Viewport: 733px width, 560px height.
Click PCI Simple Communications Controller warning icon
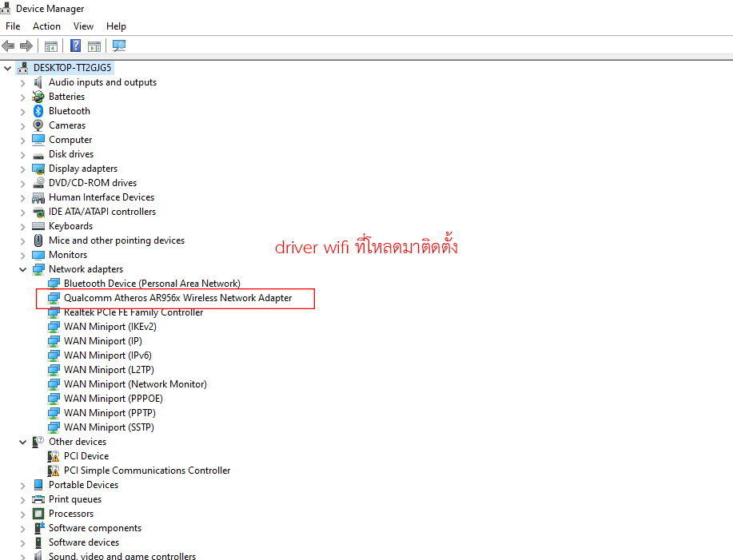[54, 471]
